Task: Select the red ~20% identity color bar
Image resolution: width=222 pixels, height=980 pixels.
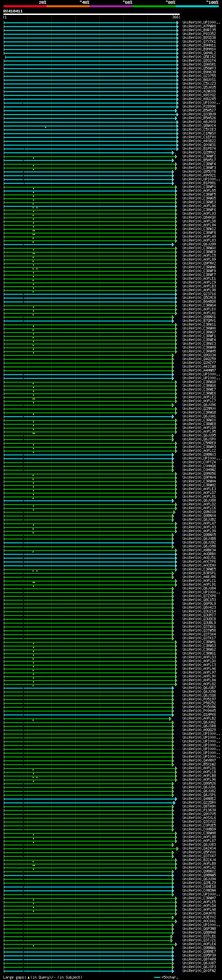Action: click(x=25, y=6)
